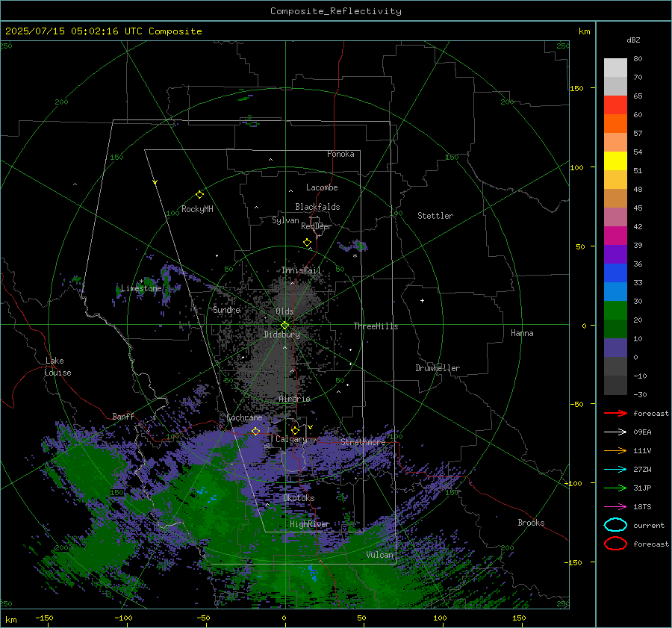Click the red forecast ellipse icon
672x628 pixels.
click(615, 544)
